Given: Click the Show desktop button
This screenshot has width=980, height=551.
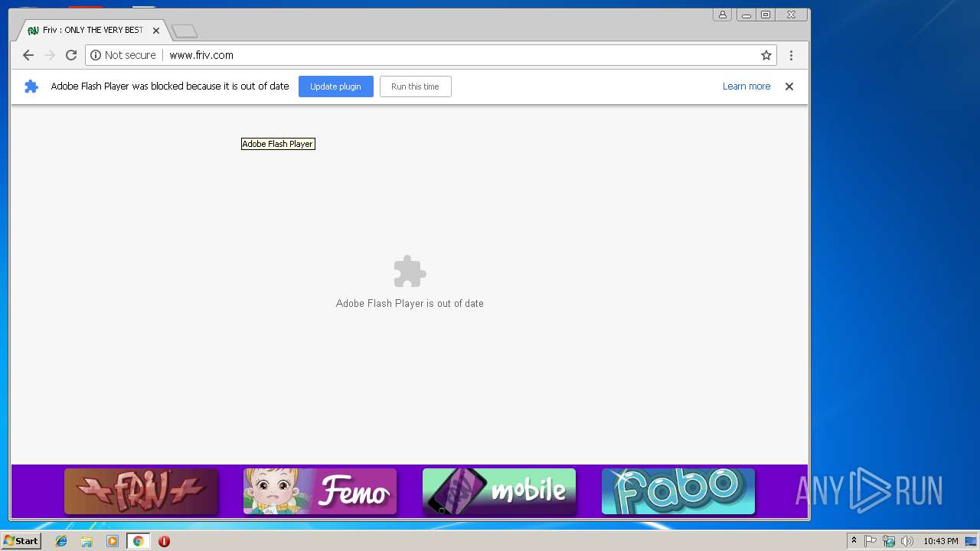Looking at the screenshot, I should [x=972, y=541].
